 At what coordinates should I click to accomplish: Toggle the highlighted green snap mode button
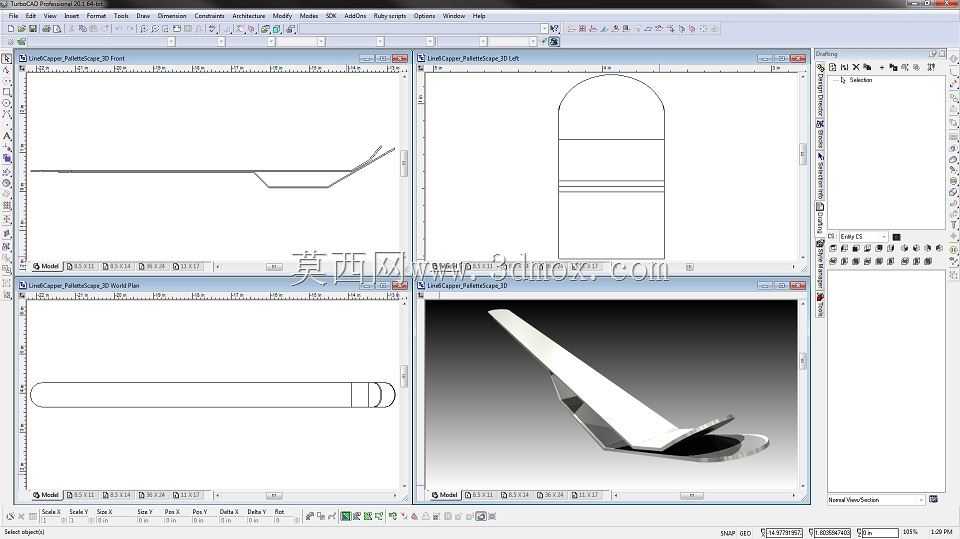(346, 516)
